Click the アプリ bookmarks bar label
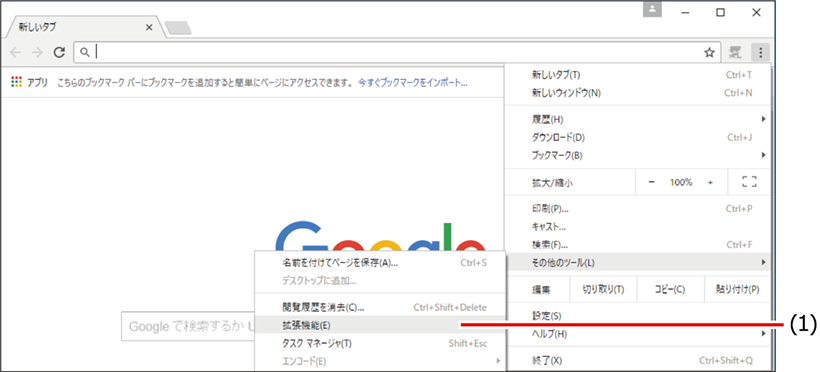Image resolution: width=820 pixels, height=372 pixels. 37,82
